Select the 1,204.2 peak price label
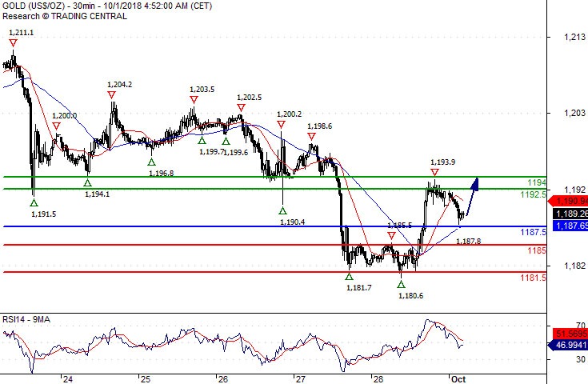The image size is (588, 384). [x=120, y=84]
